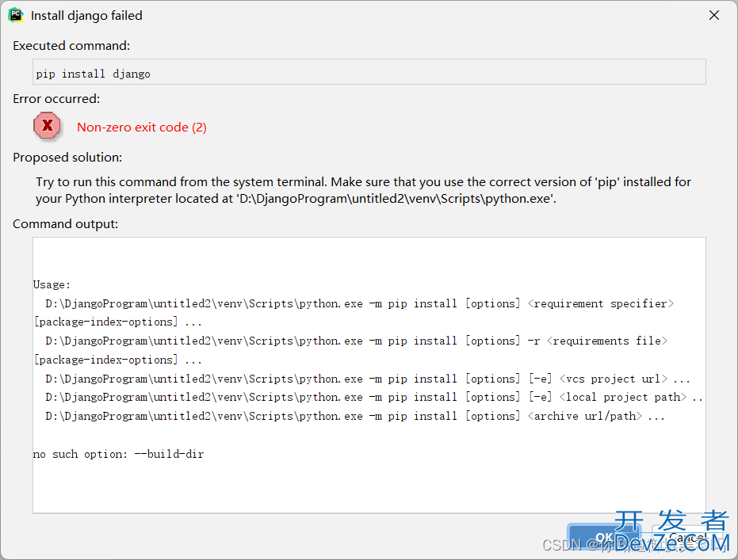Click the 'Command output:' label
738x560 pixels.
[66, 224]
